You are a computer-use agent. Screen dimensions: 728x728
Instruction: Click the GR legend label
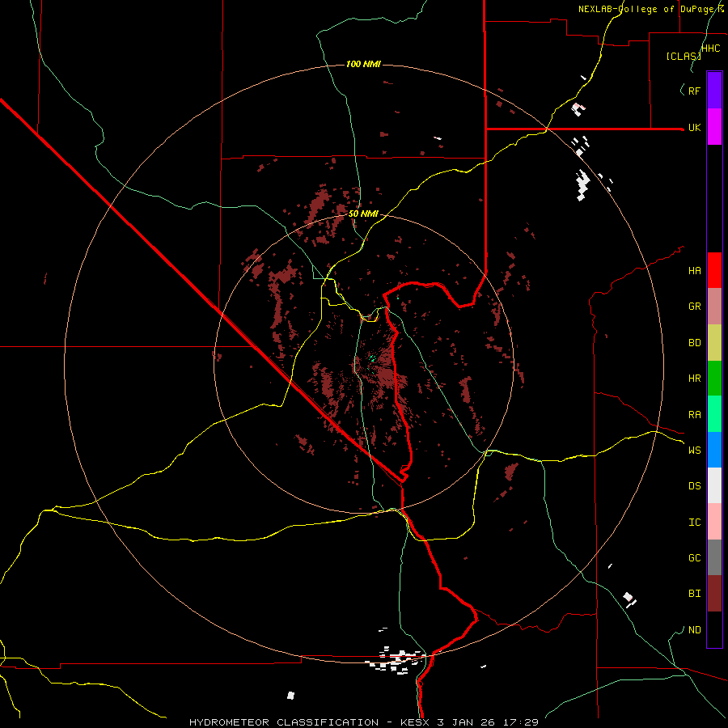694,307
